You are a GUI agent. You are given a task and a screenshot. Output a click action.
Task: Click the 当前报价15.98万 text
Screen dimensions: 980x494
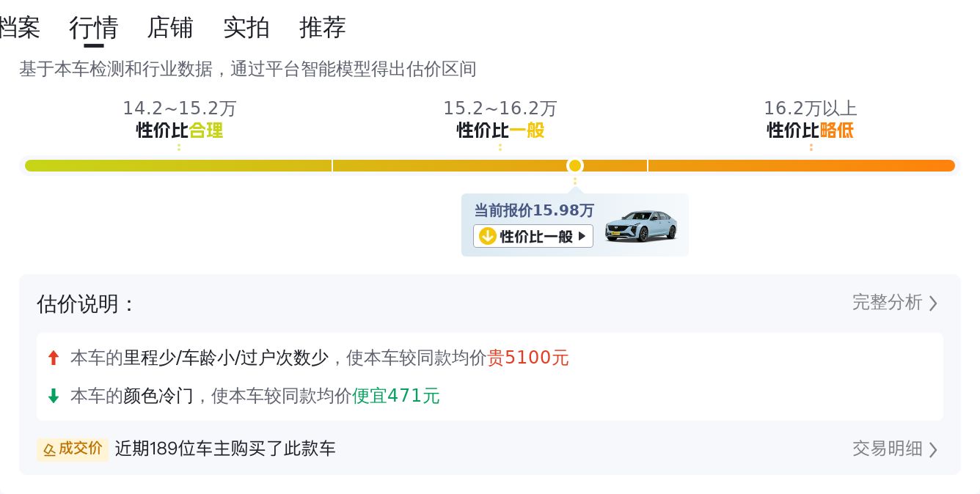click(534, 210)
